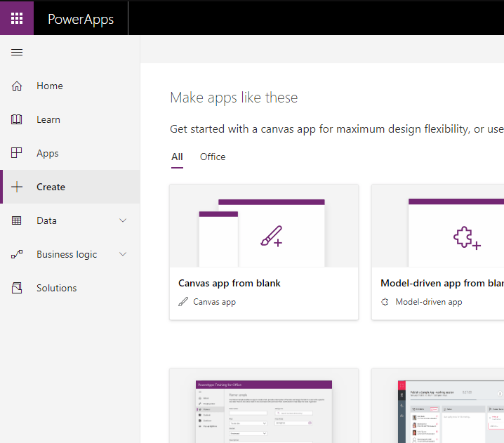Click the Model-driven app type label
The image size is (504, 443).
[x=429, y=302]
